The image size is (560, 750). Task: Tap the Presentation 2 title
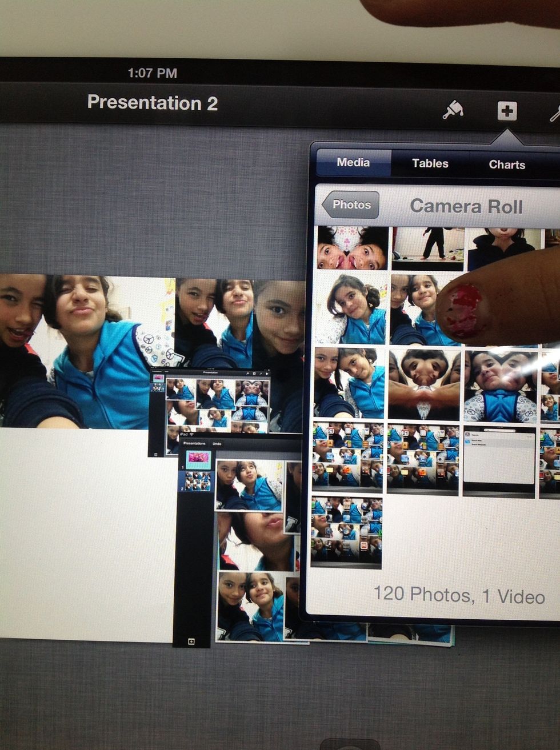coord(153,103)
